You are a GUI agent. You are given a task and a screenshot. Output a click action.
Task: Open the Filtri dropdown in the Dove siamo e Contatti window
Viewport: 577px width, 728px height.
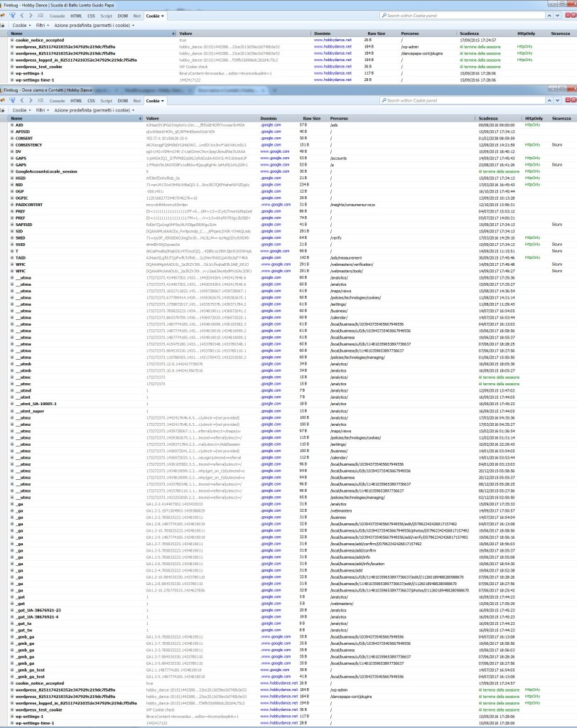42,110
